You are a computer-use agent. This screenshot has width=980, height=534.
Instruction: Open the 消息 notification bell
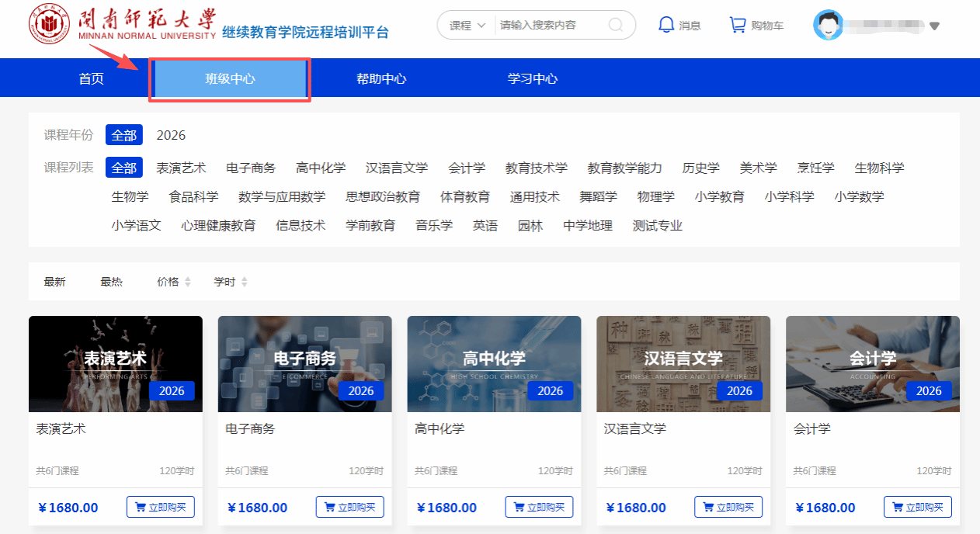pyautogui.click(x=665, y=25)
